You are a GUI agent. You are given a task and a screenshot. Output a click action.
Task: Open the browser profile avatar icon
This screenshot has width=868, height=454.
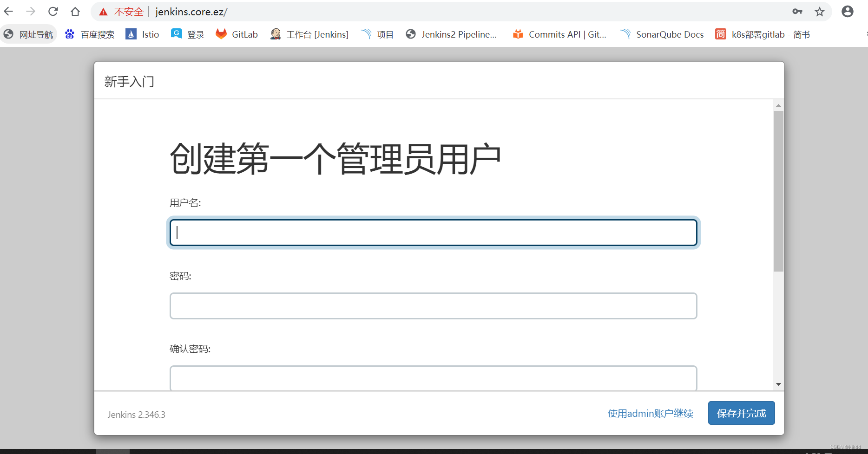coord(848,12)
